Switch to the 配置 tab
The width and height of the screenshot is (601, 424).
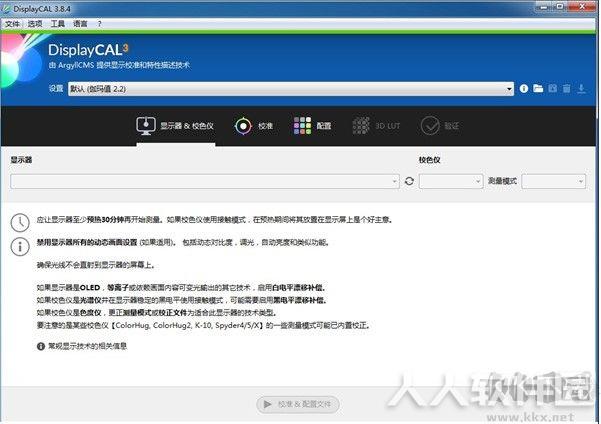312,126
